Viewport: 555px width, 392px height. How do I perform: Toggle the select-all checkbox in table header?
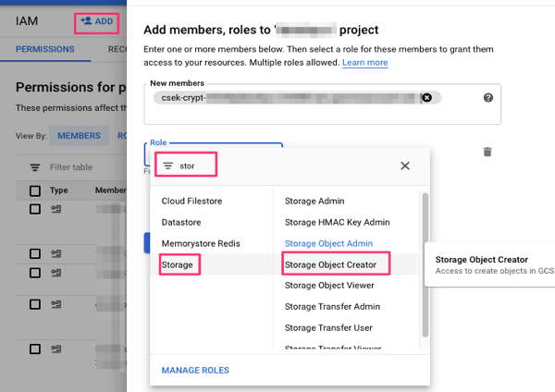(x=35, y=190)
